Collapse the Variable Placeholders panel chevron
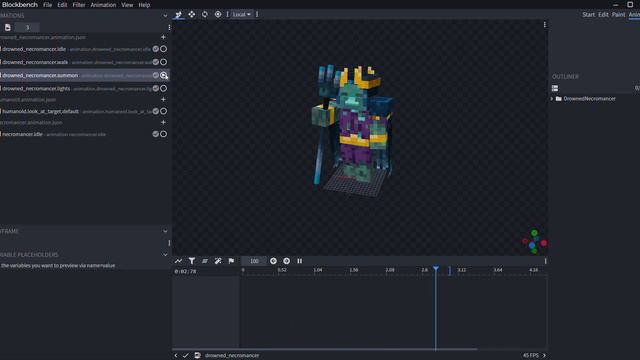 tap(165, 255)
